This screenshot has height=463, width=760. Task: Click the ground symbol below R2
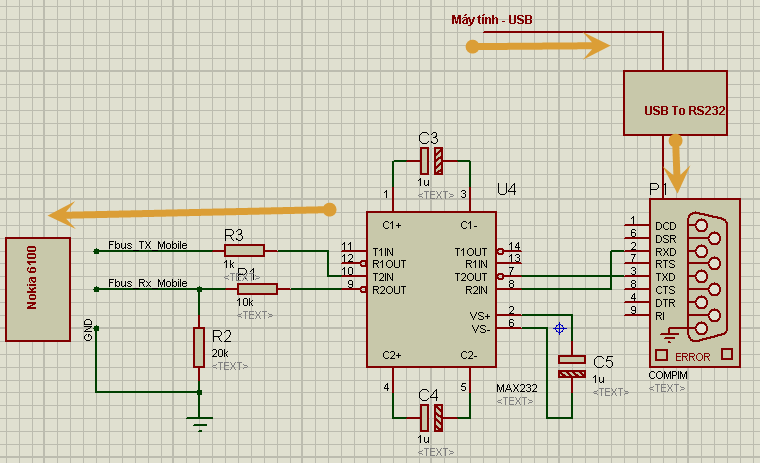click(199, 423)
